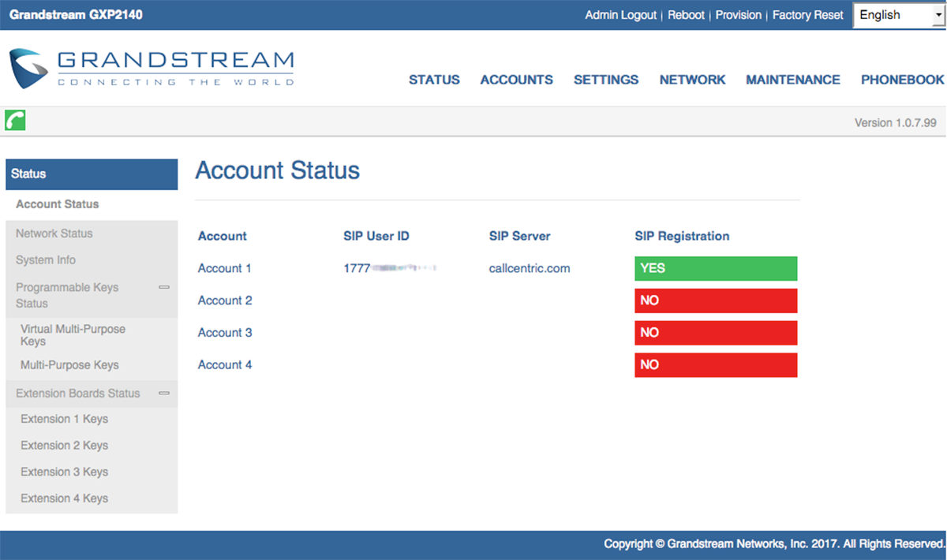Screen dimensions: 947x560
Task: Open Extension 4 Keys page
Action: click(65, 498)
